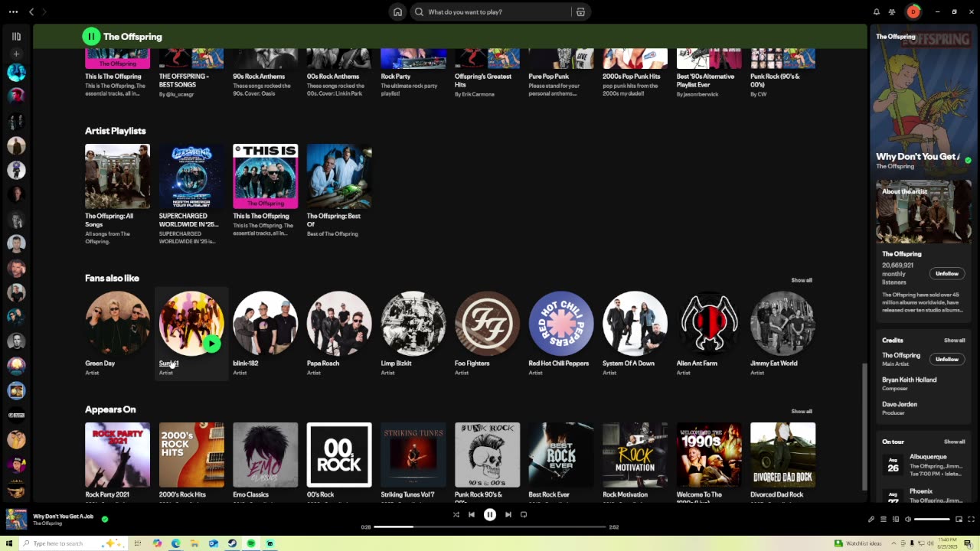Skip to the next track
980x551 pixels.
(508, 515)
